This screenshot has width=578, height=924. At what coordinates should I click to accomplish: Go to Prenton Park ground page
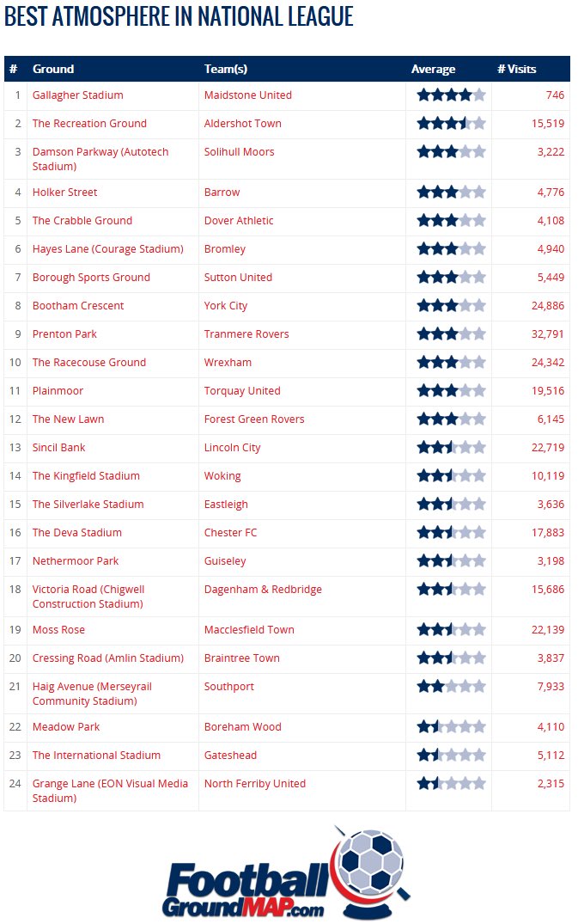point(64,334)
